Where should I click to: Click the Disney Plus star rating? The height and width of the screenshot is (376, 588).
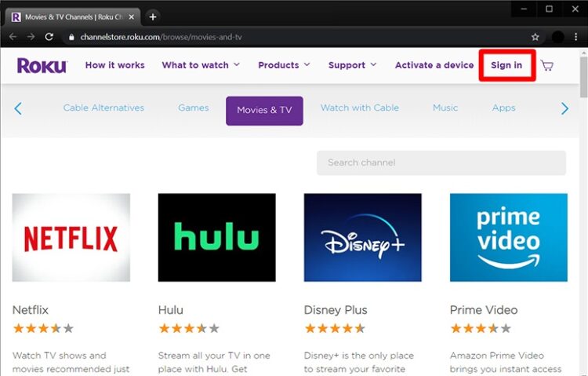click(x=335, y=329)
